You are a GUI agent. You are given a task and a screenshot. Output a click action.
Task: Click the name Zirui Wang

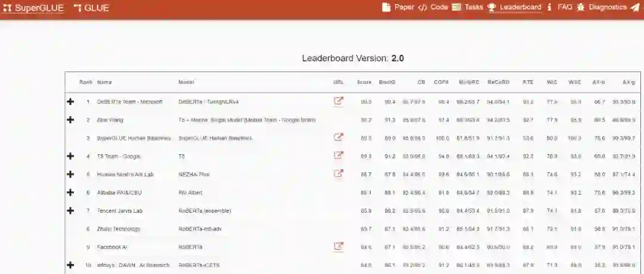pos(110,120)
